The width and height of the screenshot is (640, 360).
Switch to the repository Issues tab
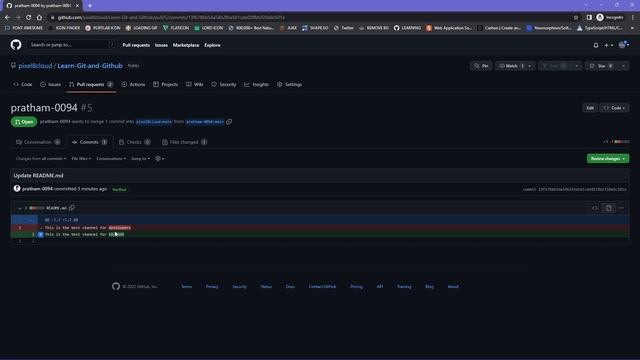[x=51, y=84]
